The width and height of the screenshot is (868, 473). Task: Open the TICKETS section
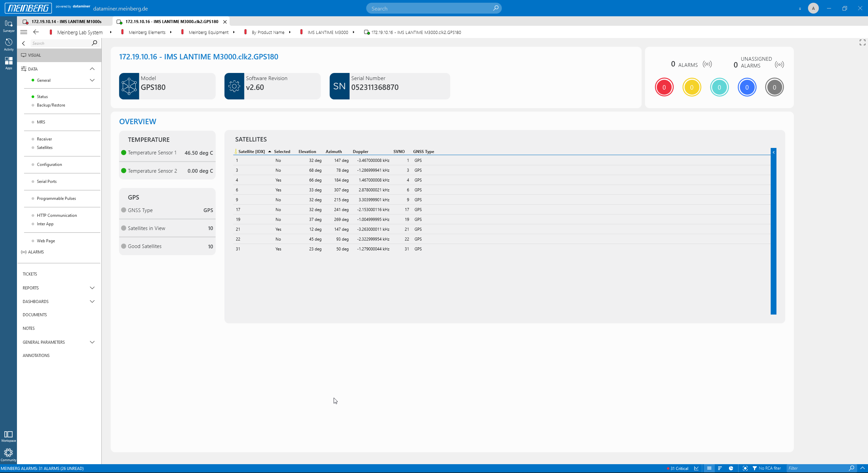point(30,274)
